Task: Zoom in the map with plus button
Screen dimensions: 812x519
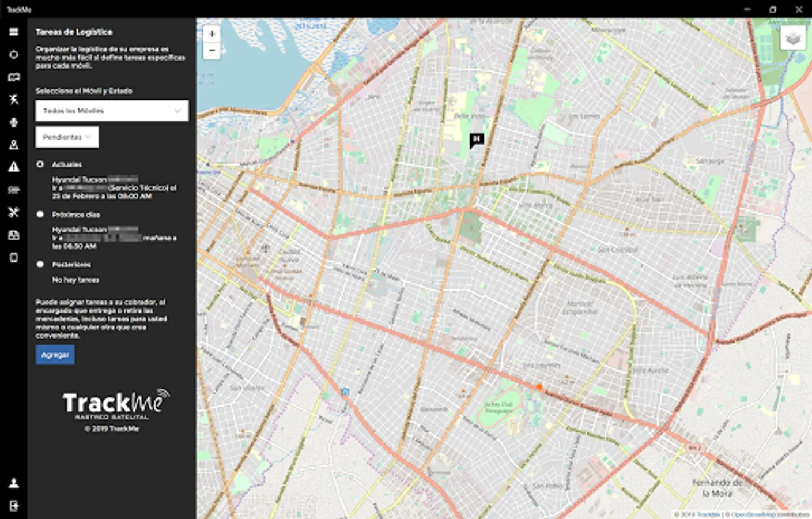Action: click(x=212, y=34)
